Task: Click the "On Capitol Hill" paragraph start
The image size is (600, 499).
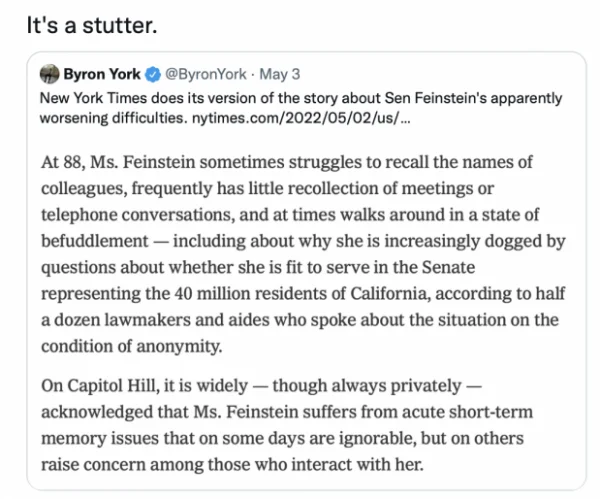Action: (100, 386)
